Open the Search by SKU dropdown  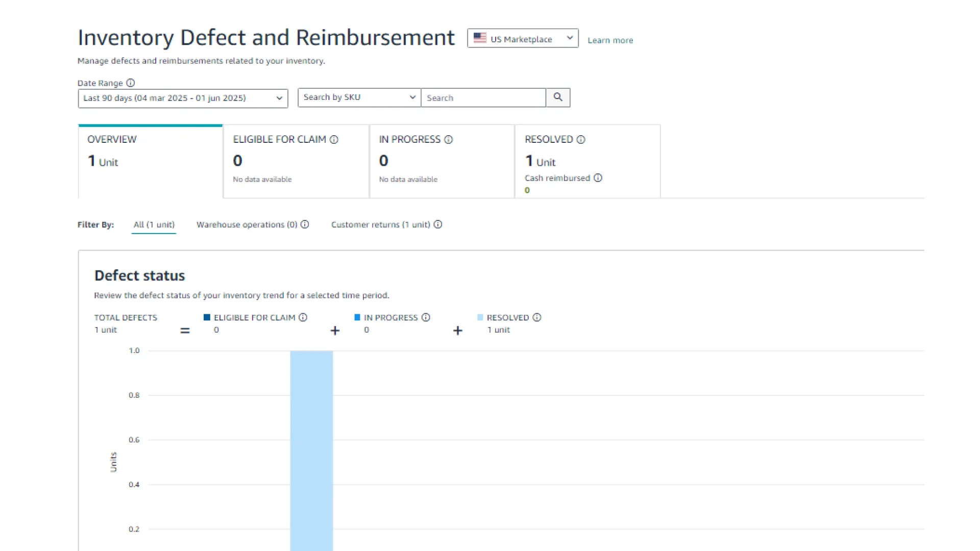(x=359, y=97)
